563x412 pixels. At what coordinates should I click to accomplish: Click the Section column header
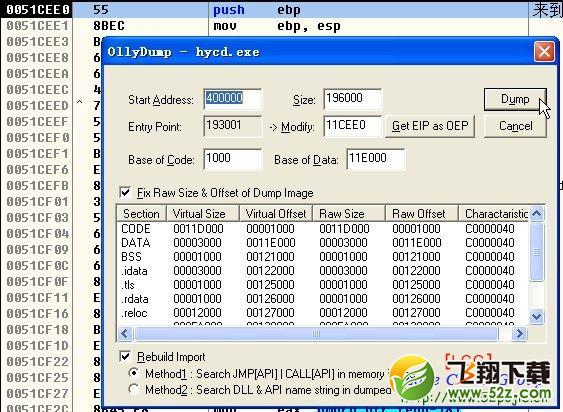[141, 213]
